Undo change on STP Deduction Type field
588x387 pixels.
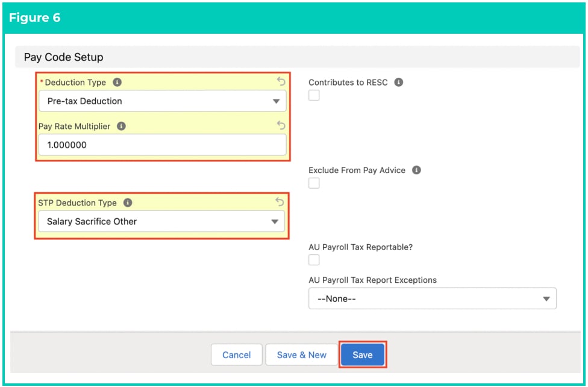pyautogui.click(x=280, y=202)
